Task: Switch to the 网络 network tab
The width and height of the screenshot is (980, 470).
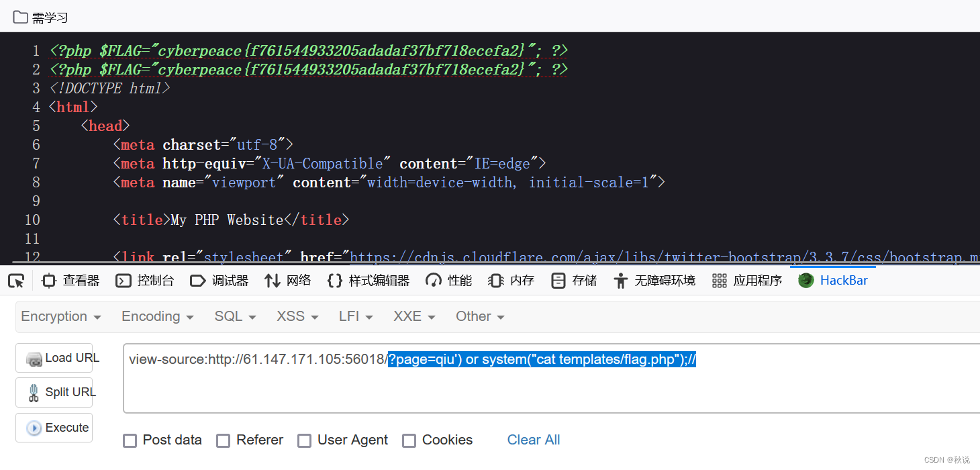Action: coord(288,281)
